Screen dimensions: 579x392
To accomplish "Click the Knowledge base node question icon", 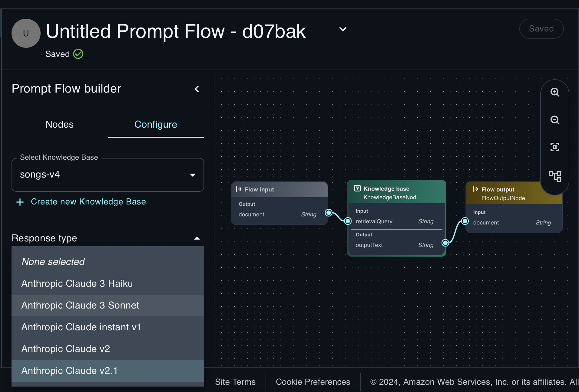I will (357, 188).
